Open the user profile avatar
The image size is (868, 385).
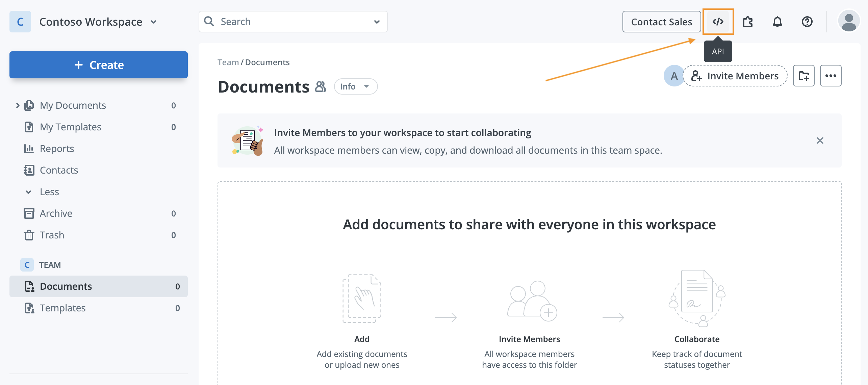point(849,21)
